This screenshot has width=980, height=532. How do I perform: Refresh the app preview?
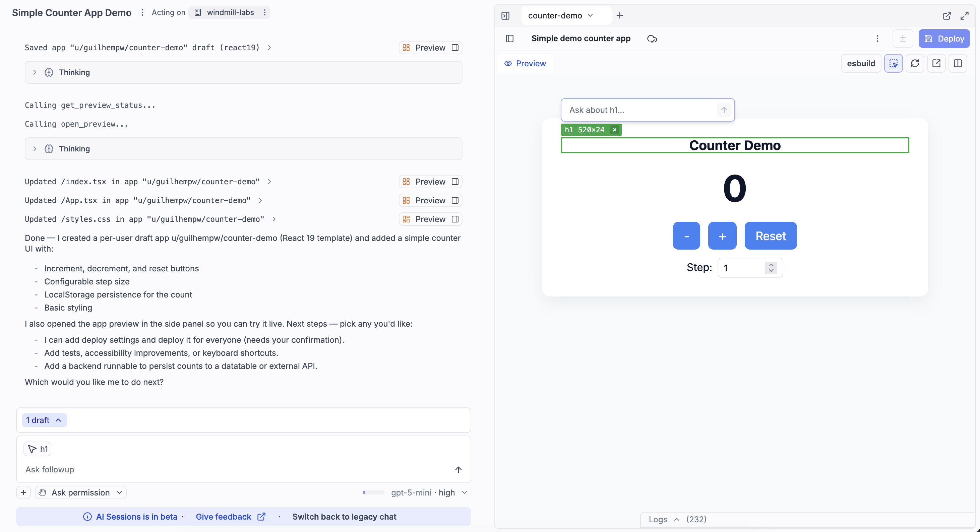pyautogui.click(x=915, y=63)
